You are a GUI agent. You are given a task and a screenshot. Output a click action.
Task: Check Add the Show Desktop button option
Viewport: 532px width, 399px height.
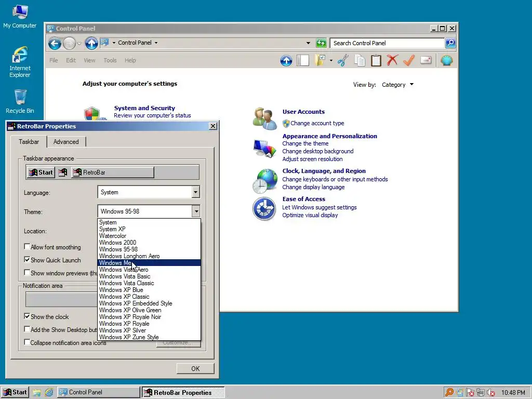click(x=27, y=329)
